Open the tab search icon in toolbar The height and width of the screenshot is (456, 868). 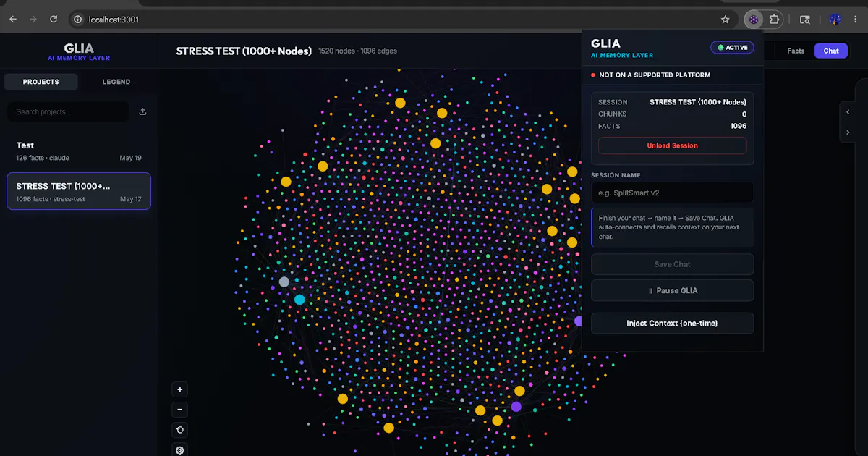click(x=805, y=20)
